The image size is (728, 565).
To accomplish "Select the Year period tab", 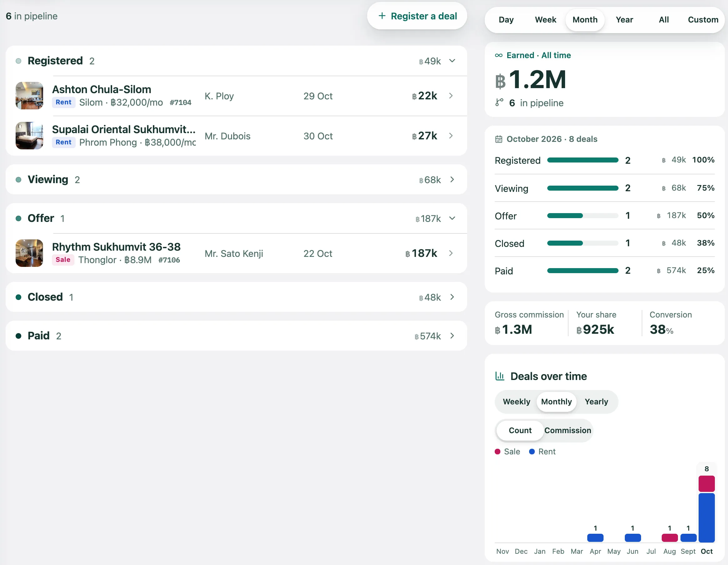I will coord(624,20).
